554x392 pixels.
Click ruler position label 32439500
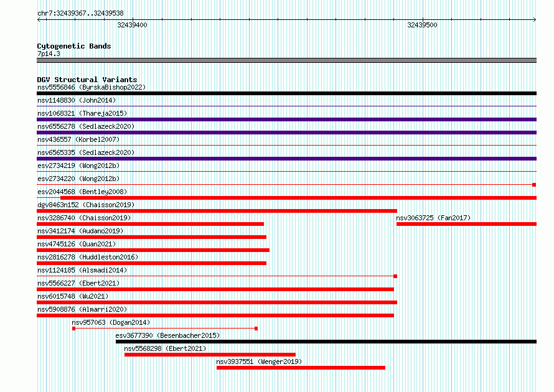pyautogui.click(x=422, y=25)
